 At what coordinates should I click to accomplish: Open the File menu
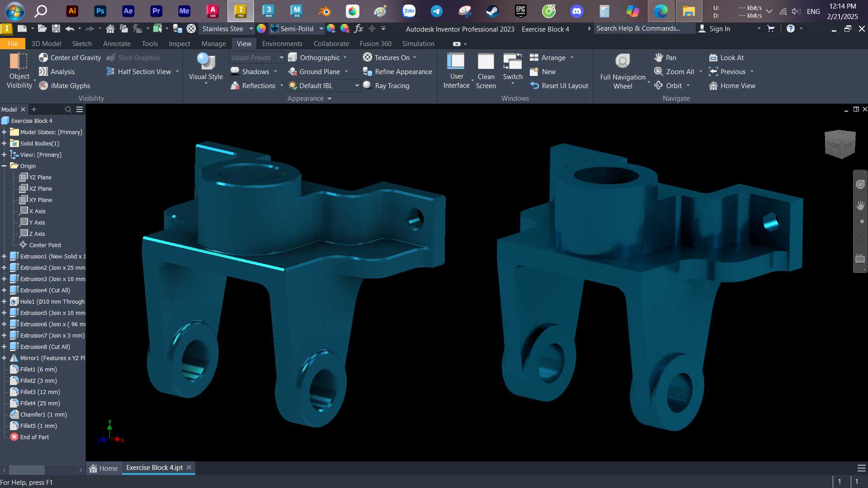13,43
